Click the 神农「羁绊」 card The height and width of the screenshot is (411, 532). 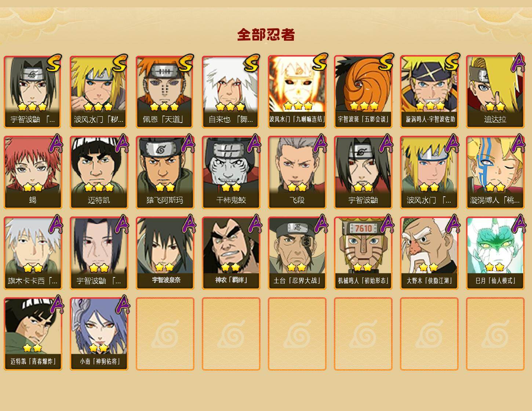[x=231, y=253]
